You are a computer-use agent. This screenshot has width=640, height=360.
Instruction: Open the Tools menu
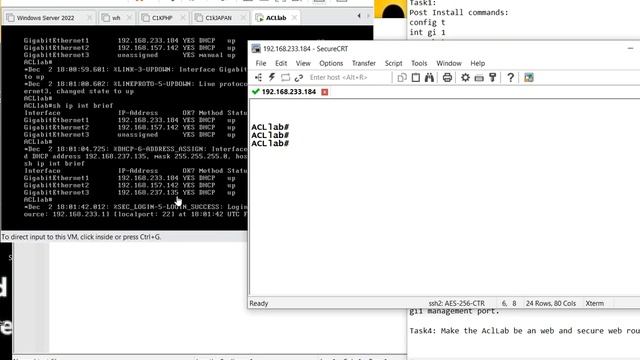pos(419,63)
